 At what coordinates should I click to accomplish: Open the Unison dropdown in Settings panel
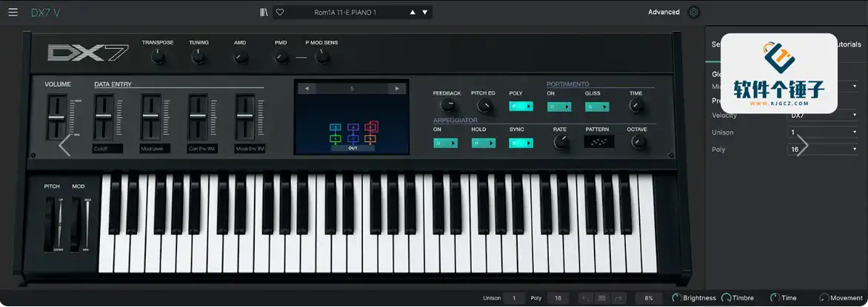(823, 132)
